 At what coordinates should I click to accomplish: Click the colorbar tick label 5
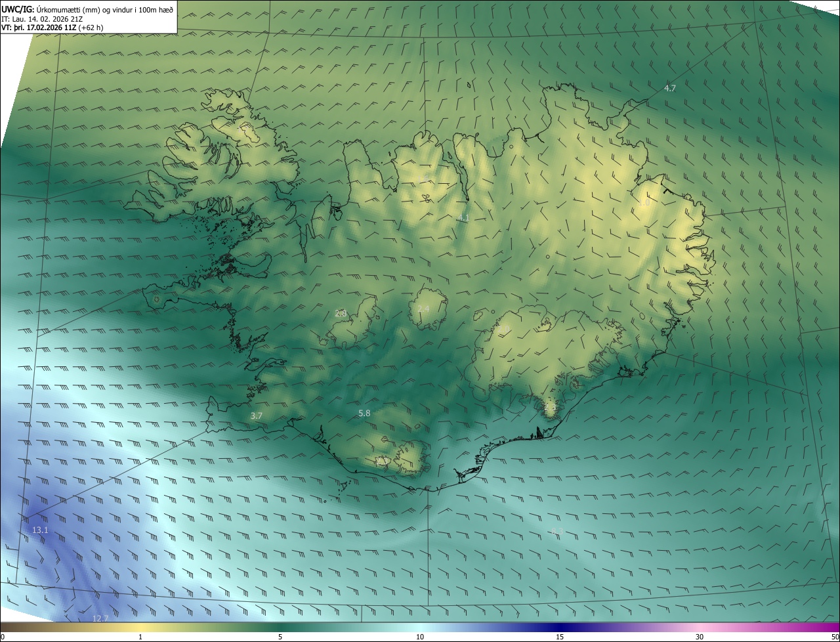280,637
